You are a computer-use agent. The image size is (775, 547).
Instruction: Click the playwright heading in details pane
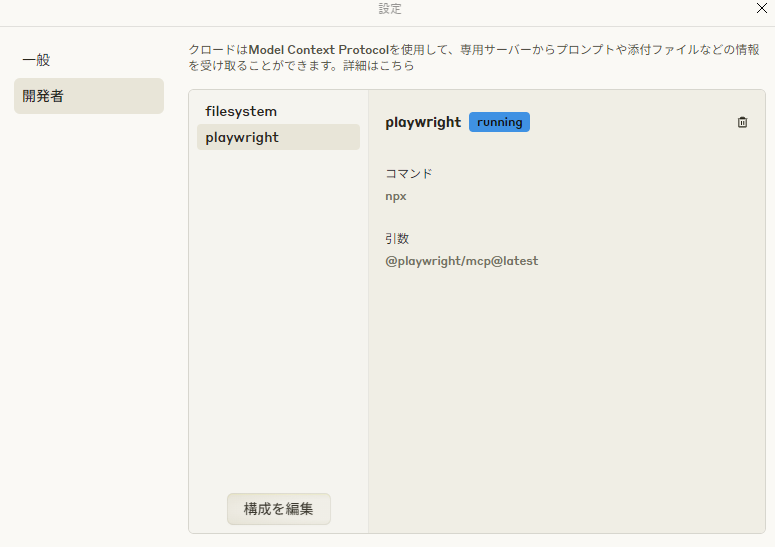(423, 122)
